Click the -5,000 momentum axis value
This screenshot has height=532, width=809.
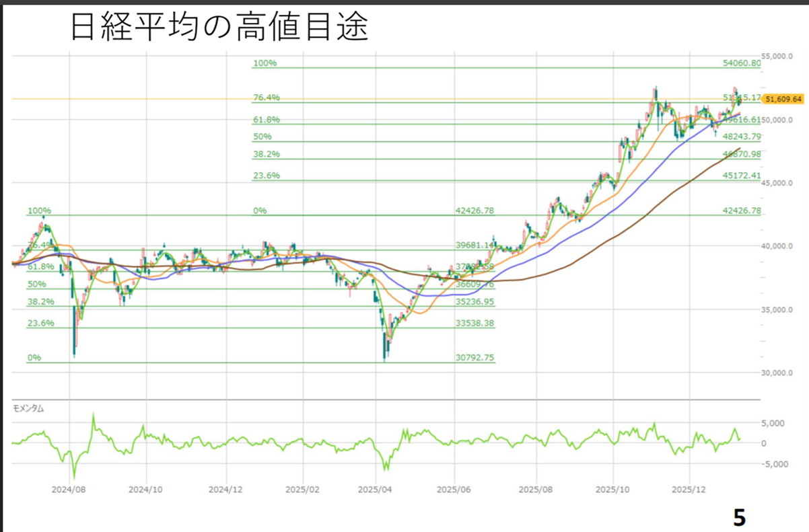coord(775,464)
